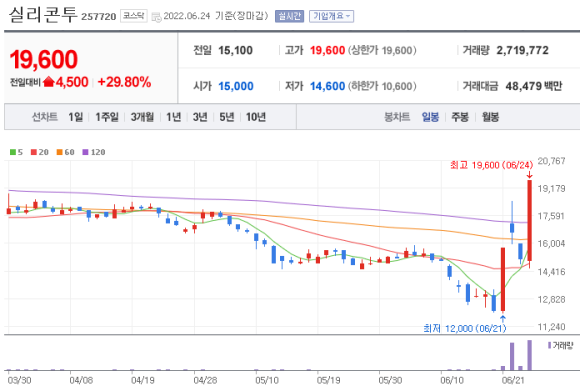The image size is (580, 391).
Task: Click the stock code 257720
Action: point(98,17)
